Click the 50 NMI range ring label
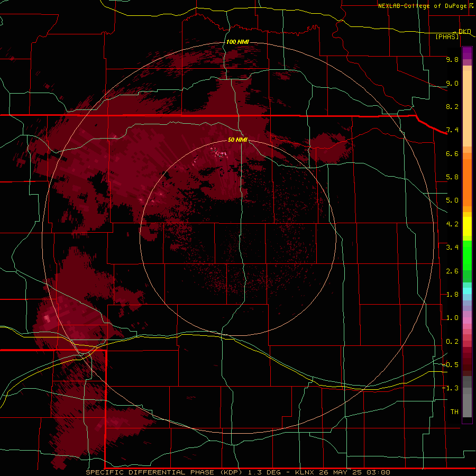 click(x=237, y=140)
